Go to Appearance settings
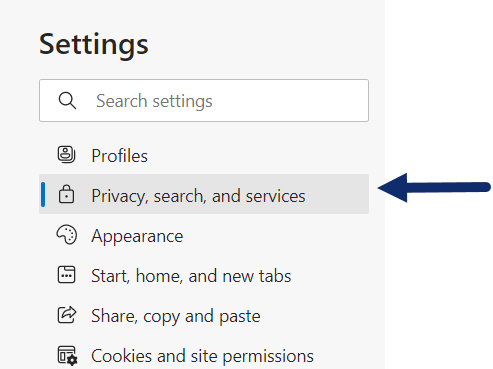 click(x=137, y=236)
